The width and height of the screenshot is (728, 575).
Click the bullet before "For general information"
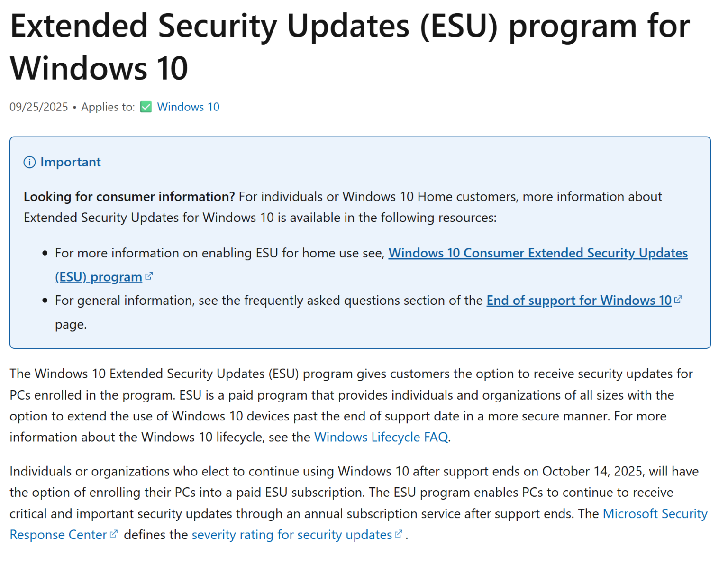(x=45, y=301)
